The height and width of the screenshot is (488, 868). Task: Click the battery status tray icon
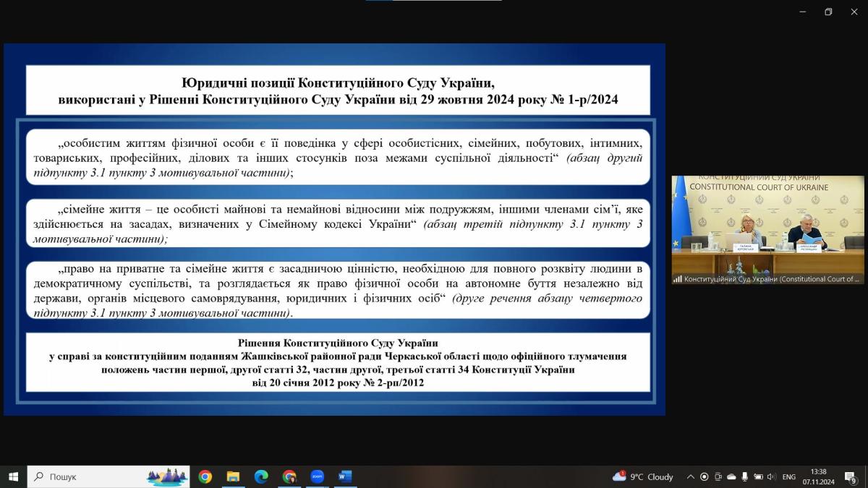pos(758,477)
